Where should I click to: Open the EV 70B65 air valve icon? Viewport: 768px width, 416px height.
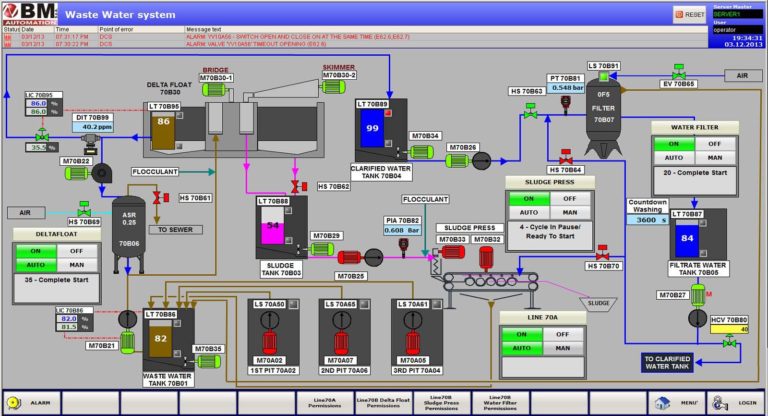click(678, 72)
